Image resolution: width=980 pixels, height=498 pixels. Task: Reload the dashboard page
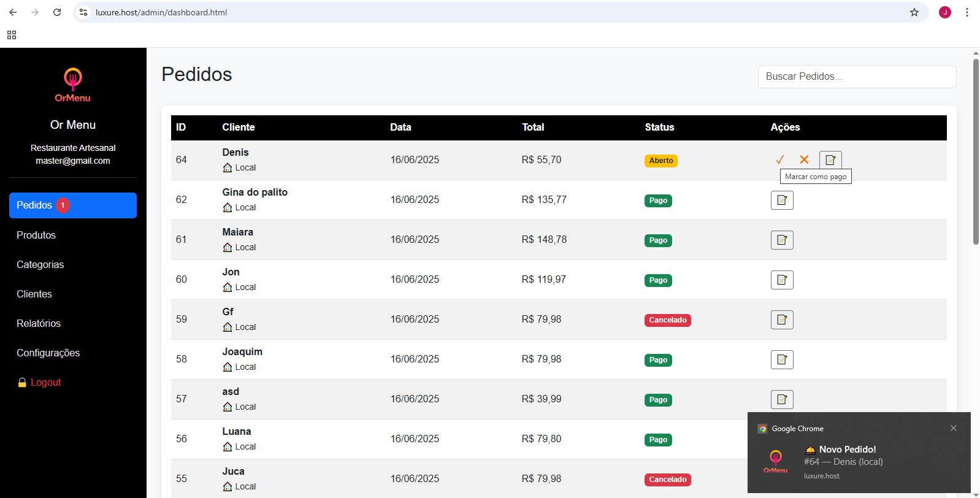pos(57,12)
